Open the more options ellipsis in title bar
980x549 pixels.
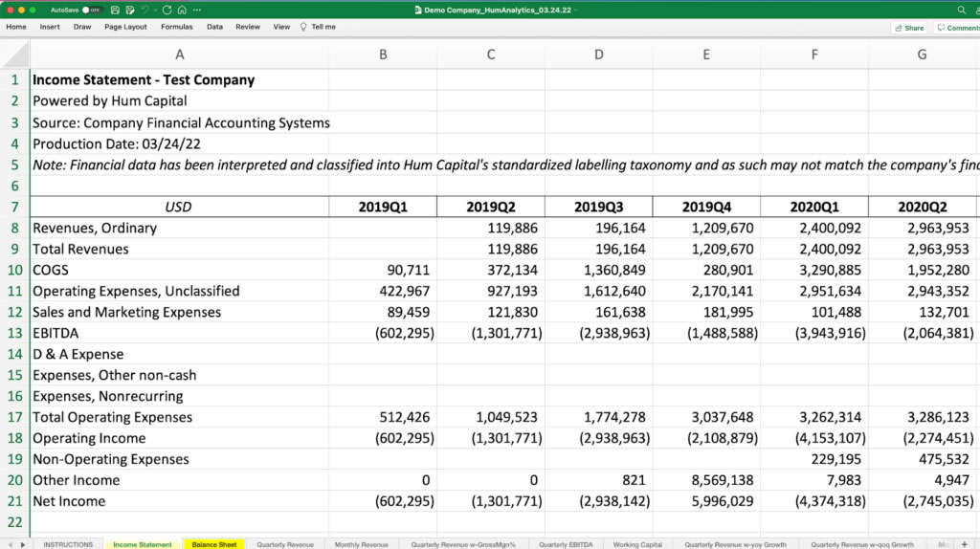196,10
